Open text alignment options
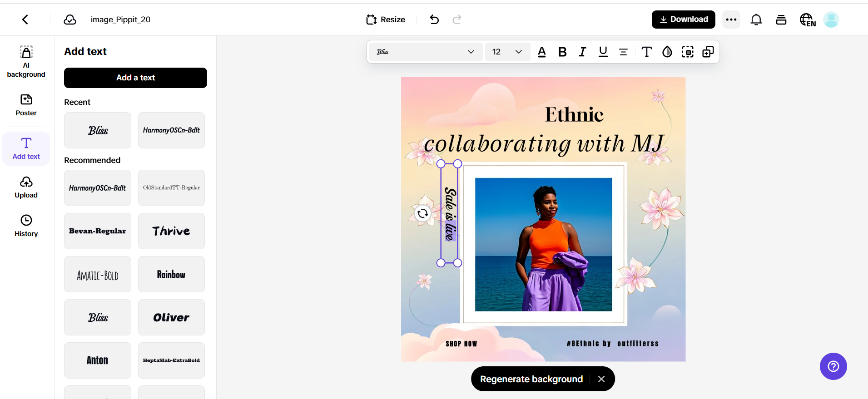The width and height of the screenshot is (868, 399). tap(623, 52)
